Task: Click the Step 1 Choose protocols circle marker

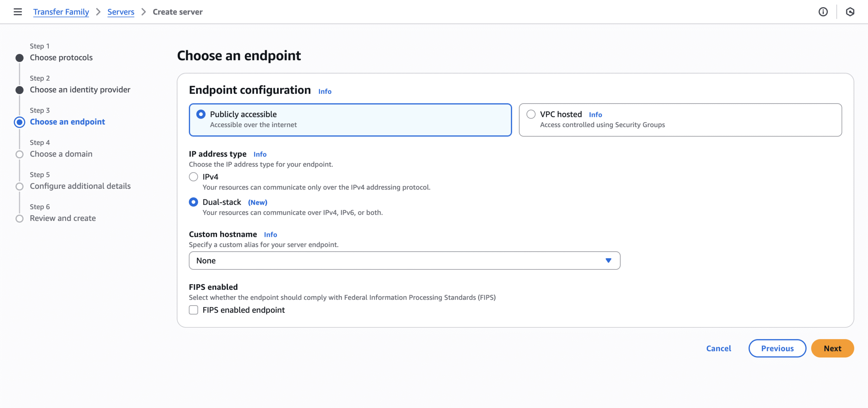Action: coord(20,58)
